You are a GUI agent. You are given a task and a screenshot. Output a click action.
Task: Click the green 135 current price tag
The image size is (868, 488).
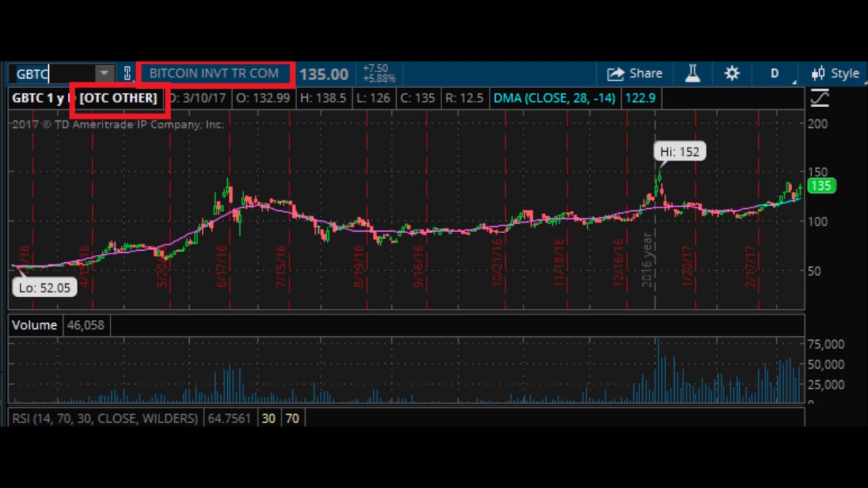click(x=821, y=186)
